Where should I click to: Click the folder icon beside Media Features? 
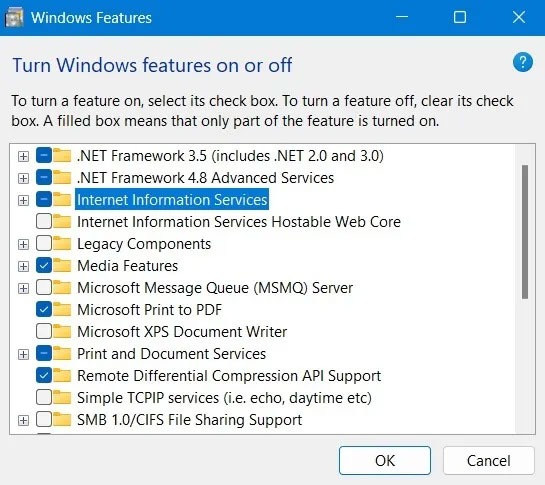63,266
